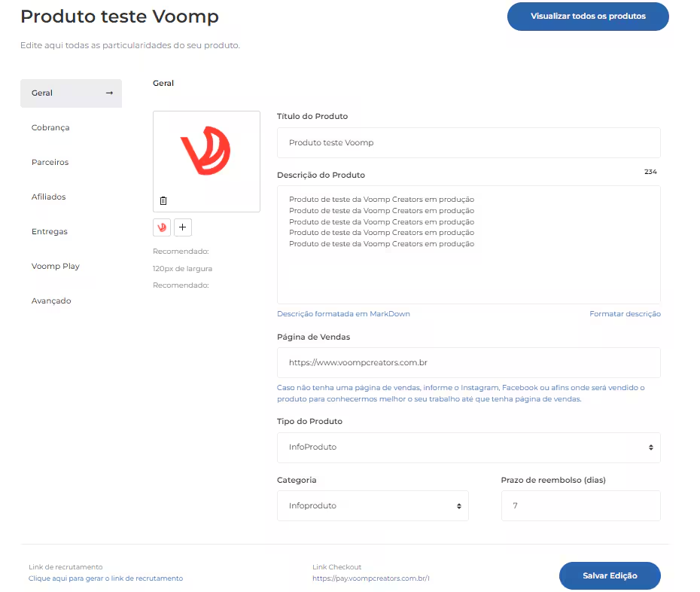Open Categoria dropdown

pos(373,506)
